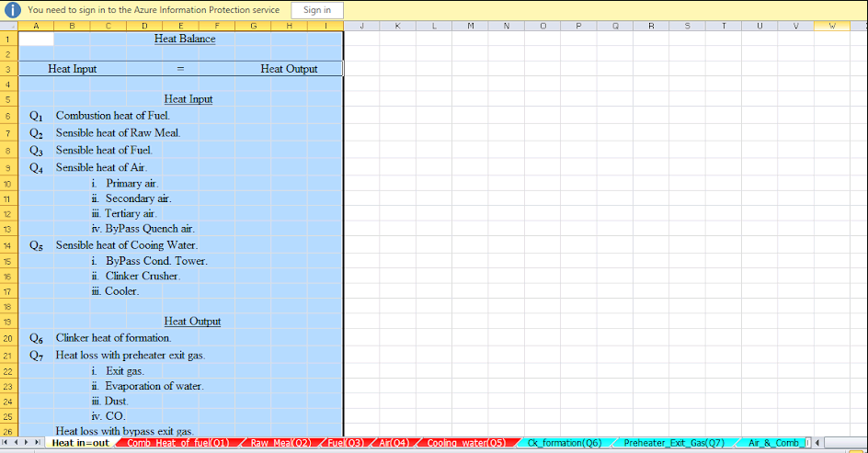Select the Preheater_Exit_Gas(Q7) sheet tab

pos(673,443)
